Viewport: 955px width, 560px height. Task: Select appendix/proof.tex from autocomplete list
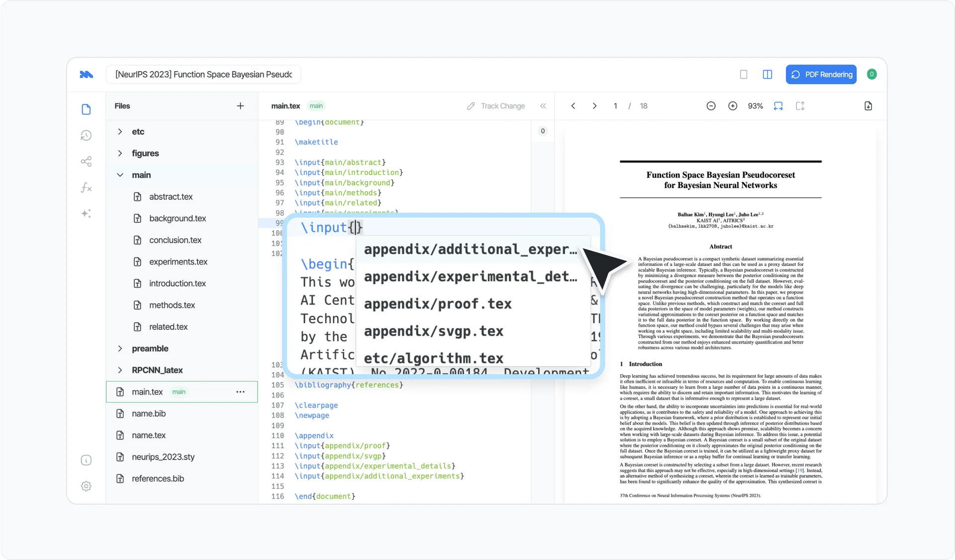(438, 304)
